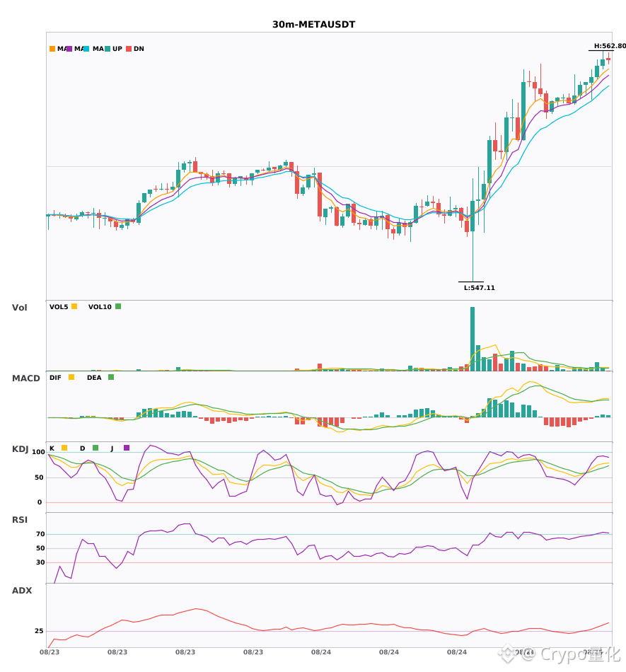The height and width of the screenshot is (672, 626).
Task: Click the ADX panel label
Action: click(x=22, y=591)
